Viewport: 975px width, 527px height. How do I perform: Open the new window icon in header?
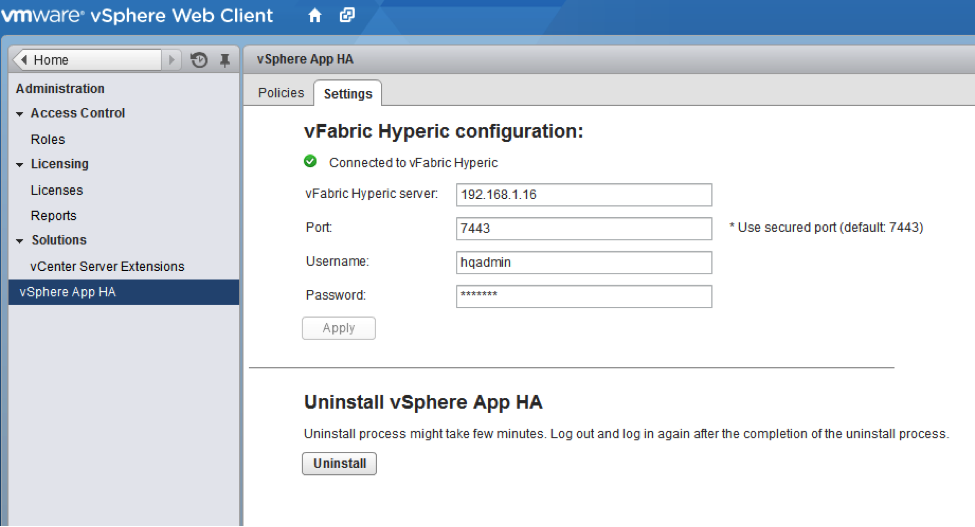click(x=347, y=15)
